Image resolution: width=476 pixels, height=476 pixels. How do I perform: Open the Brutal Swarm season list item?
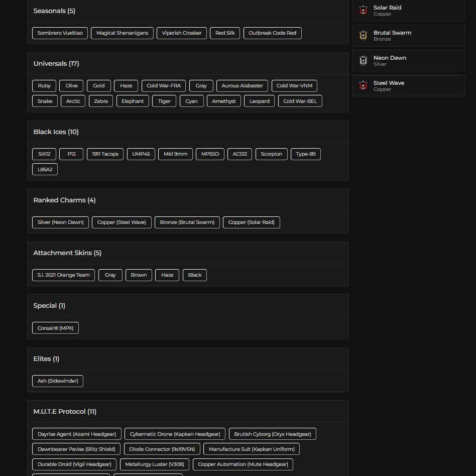pos(408,36)
